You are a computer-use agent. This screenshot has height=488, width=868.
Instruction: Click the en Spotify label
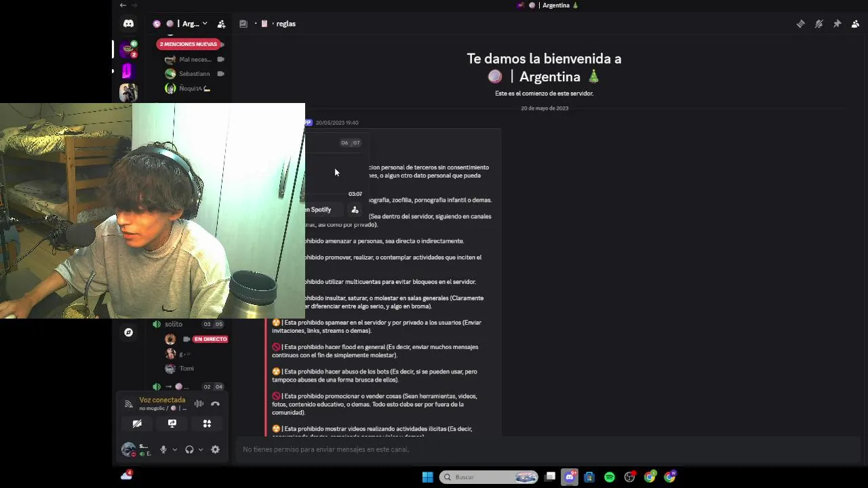[318, 209]
